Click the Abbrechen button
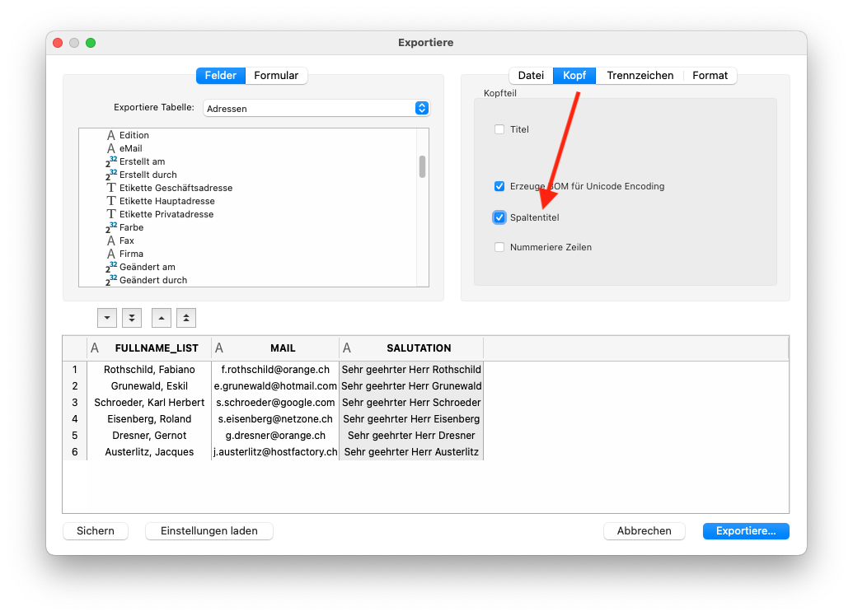The width and height of the screenshot is (853, 616). (644, 531)
